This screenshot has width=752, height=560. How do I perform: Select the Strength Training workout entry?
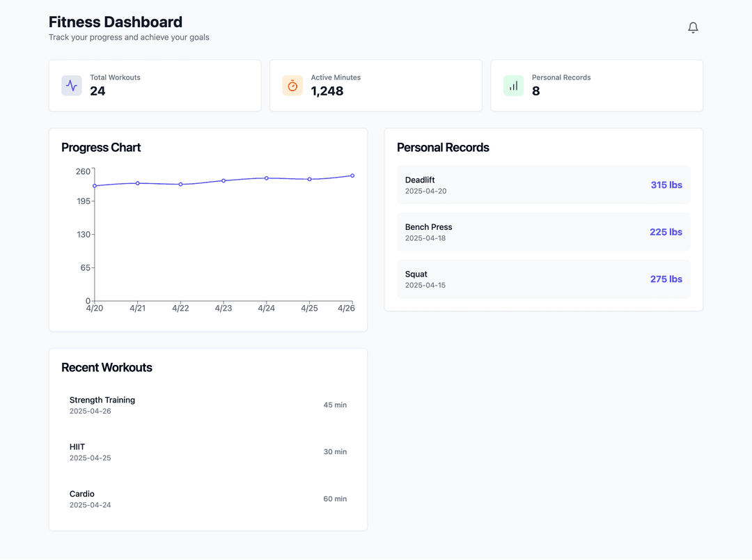(207, 405)
